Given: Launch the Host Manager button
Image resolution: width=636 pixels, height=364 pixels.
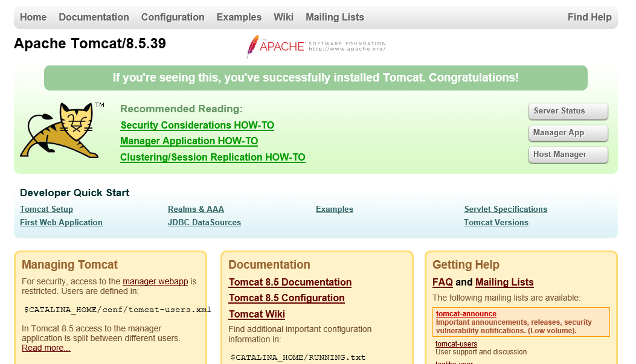Looking at the screenshot, I should tap(568, 155).
